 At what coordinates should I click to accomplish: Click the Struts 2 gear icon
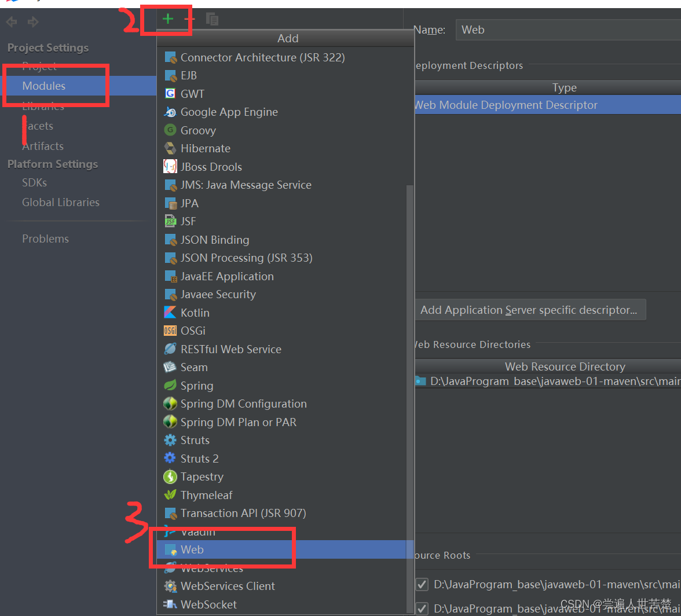pyautogui.click(x=170, y=459)
